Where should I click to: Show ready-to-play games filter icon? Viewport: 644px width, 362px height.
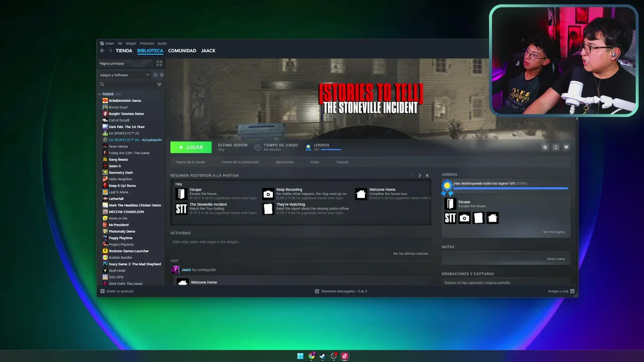coord(162,75)
